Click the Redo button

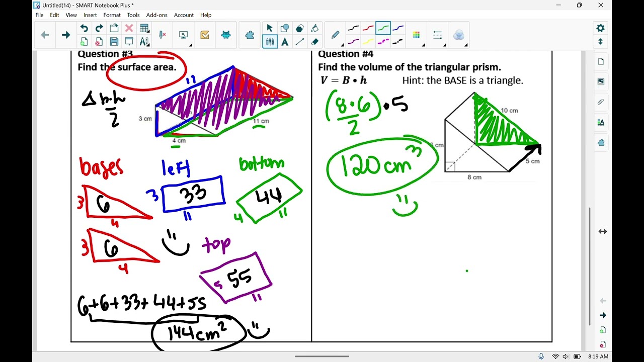pos(99,28)
